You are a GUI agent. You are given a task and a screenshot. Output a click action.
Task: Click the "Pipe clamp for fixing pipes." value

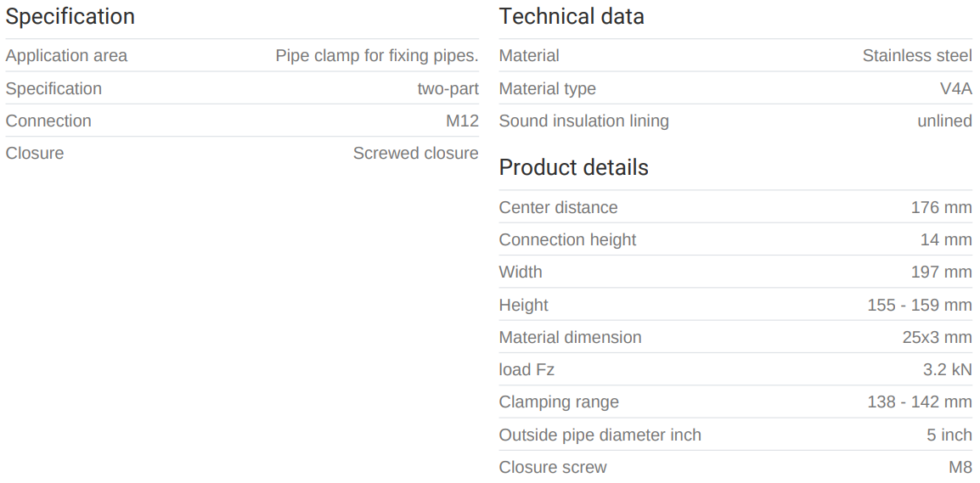coord(377,56)
